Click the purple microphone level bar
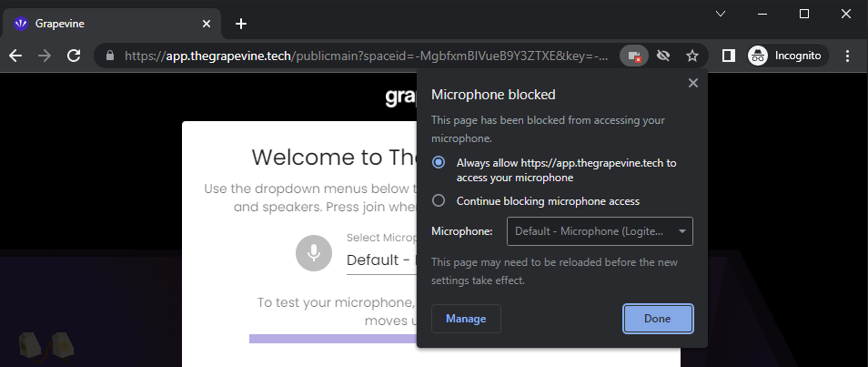This screenshot has height=367, width=868. click(333, 339)
